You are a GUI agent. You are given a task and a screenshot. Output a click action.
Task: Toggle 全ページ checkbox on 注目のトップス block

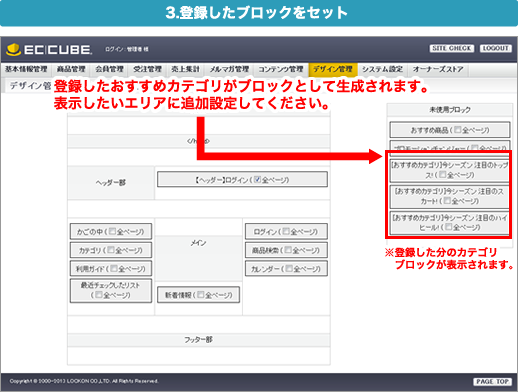(442, 174)
